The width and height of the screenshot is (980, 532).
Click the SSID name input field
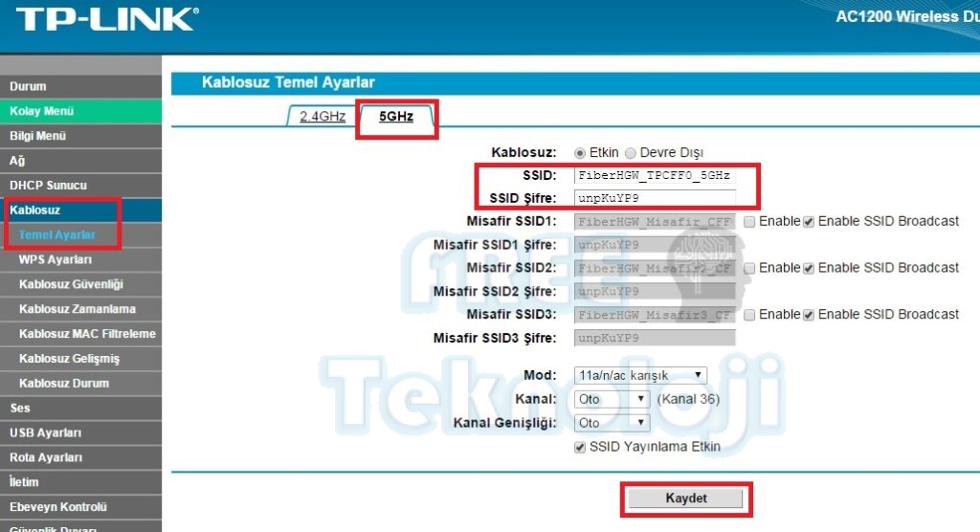tap(655, 176)
